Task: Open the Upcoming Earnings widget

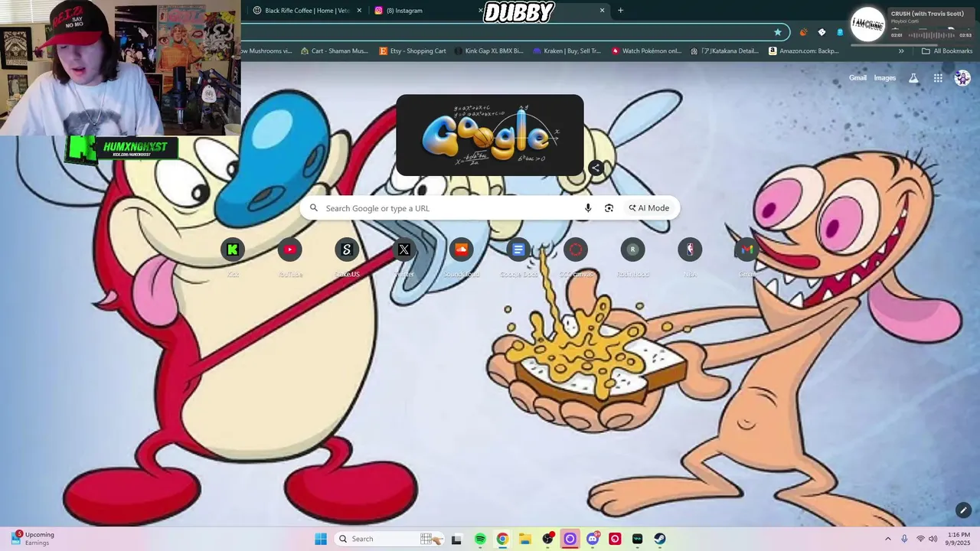Action: click(x=32, y=539)
